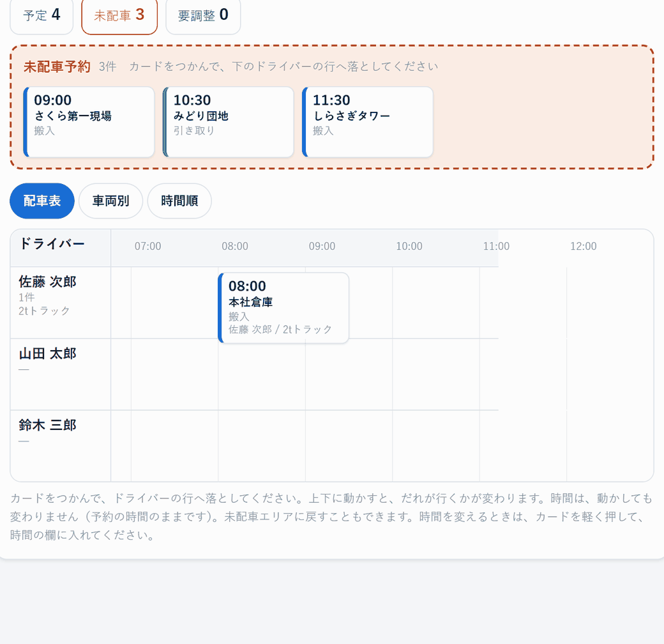The height and width of the screenshot is (644, 664).
Task: Open the 08:00 本社倉庫 scheduled card
Action: pos(283,307)
